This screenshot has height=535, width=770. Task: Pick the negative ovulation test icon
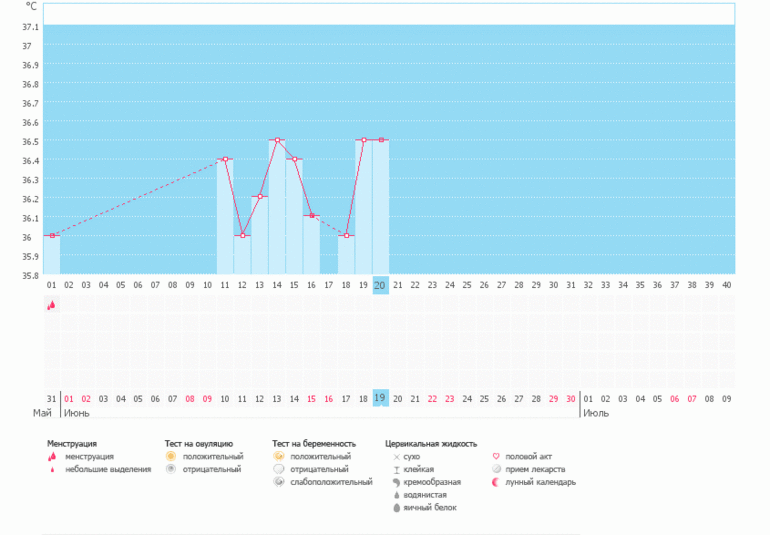(171, 469)
